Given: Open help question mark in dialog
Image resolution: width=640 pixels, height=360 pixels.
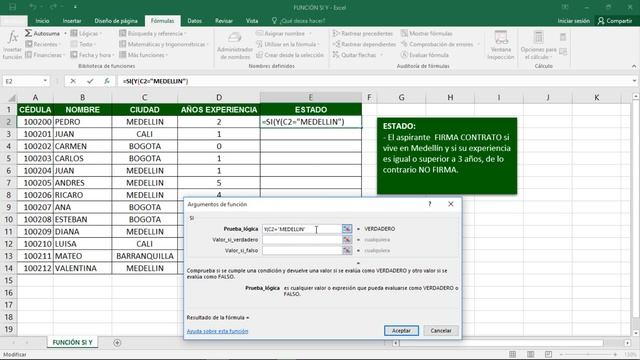Looking at the screenshot, I should tap(430, 204).
